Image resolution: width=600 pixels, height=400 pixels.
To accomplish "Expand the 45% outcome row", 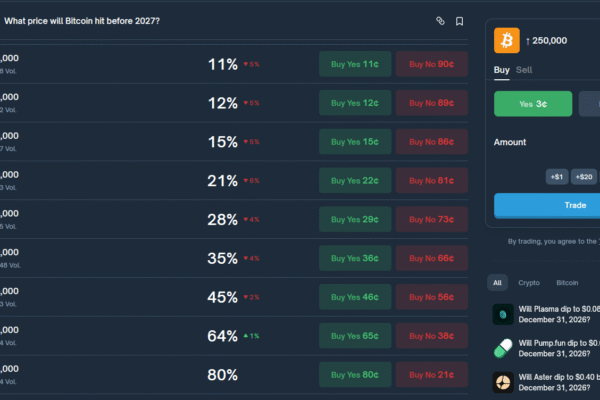I will tap(150, 297).
